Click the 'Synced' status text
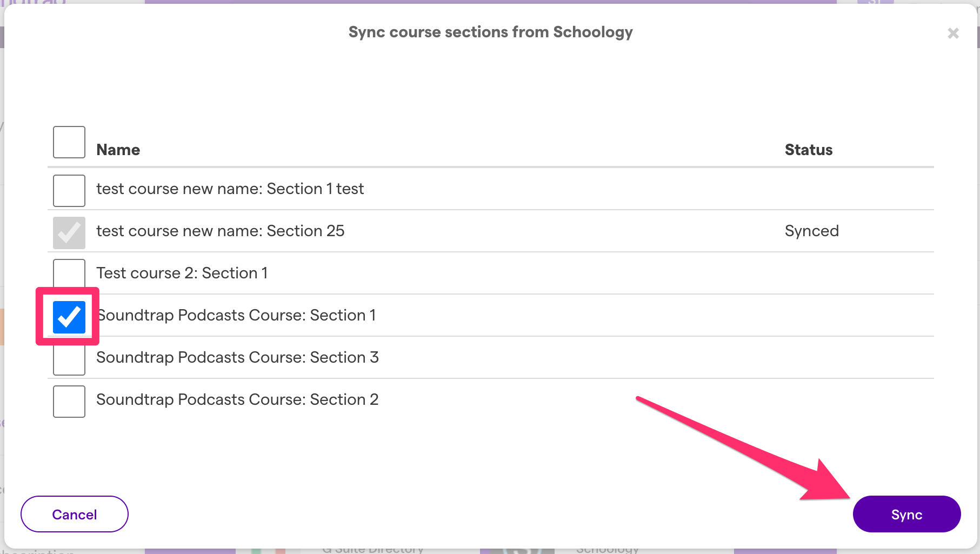The height and width of the screenshot is (554, 980). pos(811,231)
